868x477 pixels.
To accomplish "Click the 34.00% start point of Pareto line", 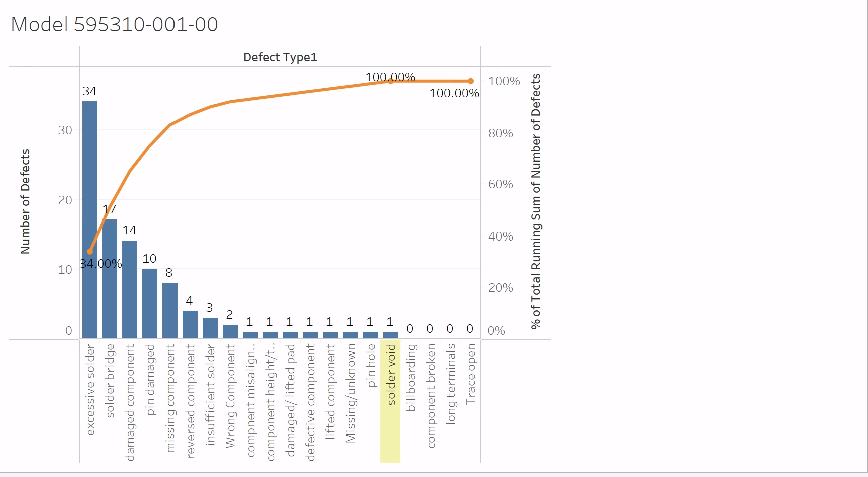I will point(90,252).
